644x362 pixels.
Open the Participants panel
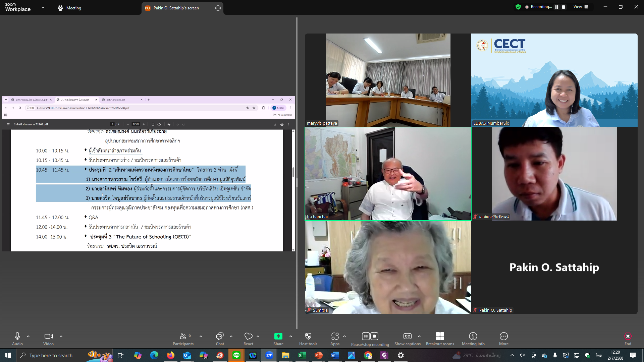pyautogui.click(x=183, y=339)
